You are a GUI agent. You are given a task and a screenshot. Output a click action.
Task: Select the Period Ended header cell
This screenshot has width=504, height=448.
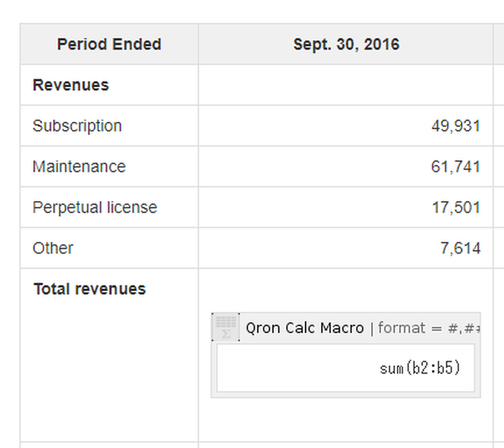(x=108, y=44)
